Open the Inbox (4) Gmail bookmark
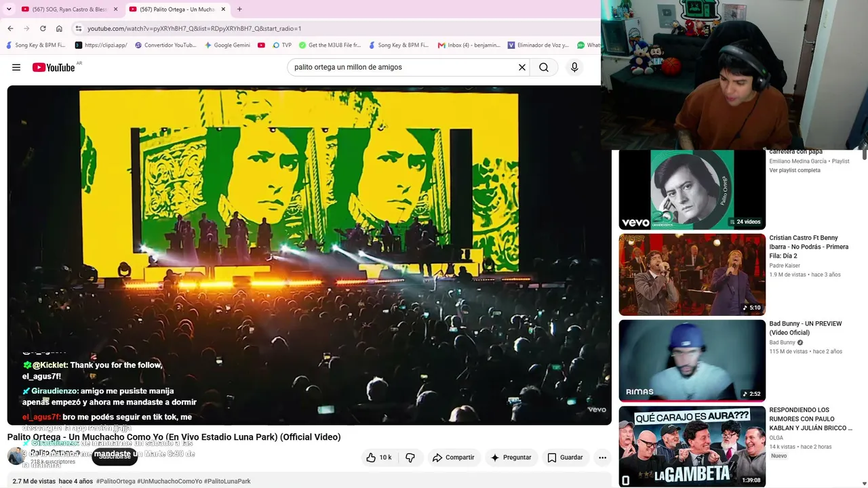Image resolution: width=868 pixels, height=488 pixels. [469, 45]
